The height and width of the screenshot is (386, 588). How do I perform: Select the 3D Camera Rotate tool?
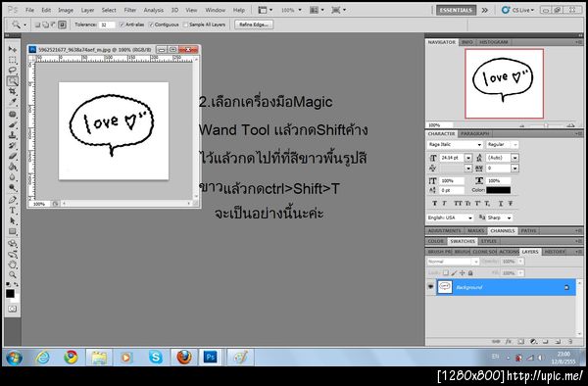13,254
